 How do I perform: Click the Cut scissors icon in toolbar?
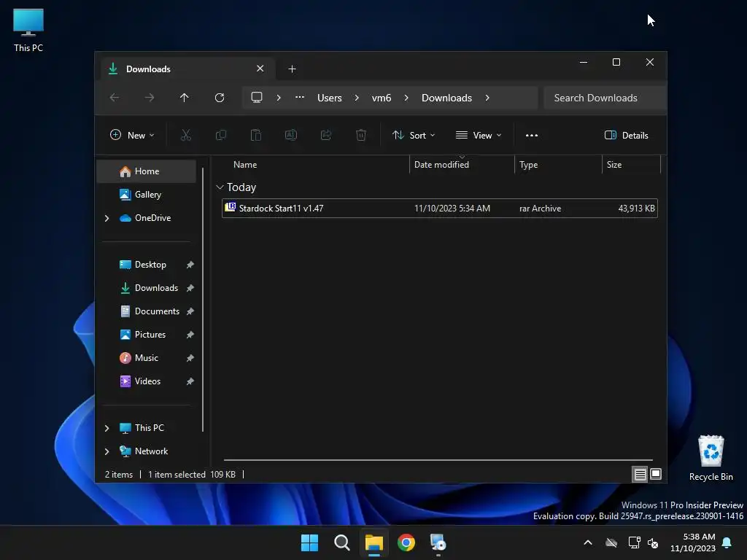click(x=186, y=135)
